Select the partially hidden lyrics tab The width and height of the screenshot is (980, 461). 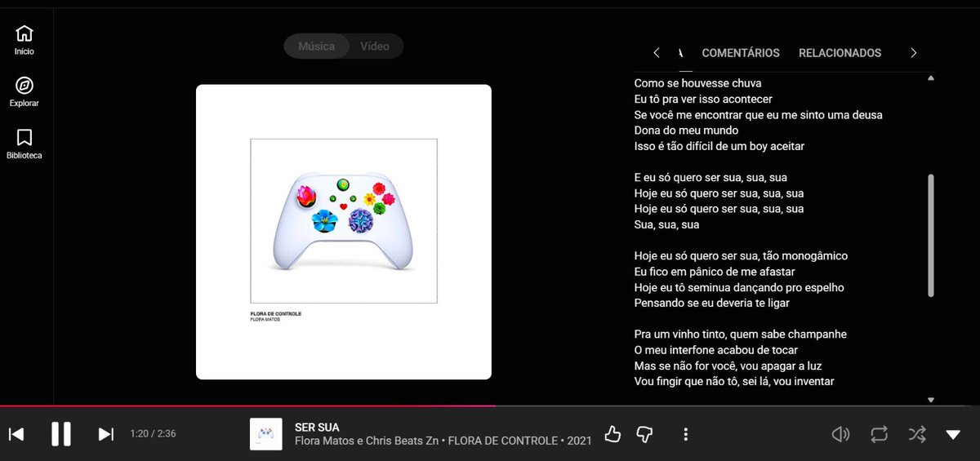coord(680,53)
